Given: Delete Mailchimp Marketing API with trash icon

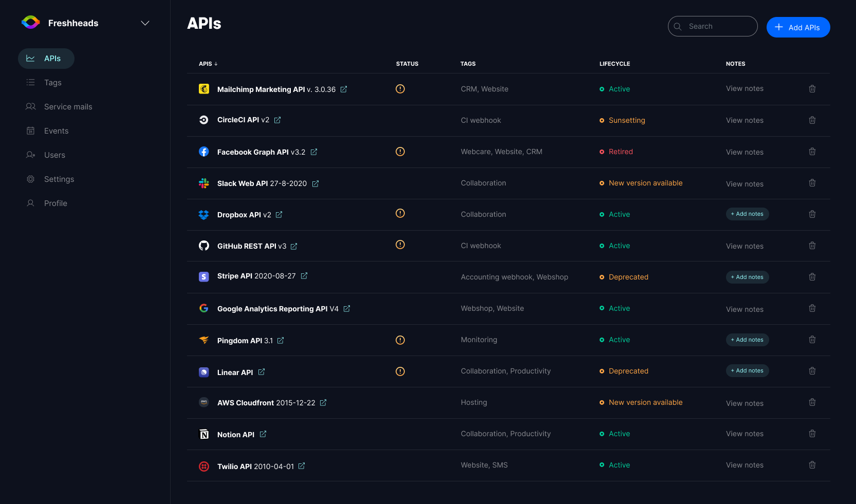Looking at the screenshot, I should (x=812, y=89).
